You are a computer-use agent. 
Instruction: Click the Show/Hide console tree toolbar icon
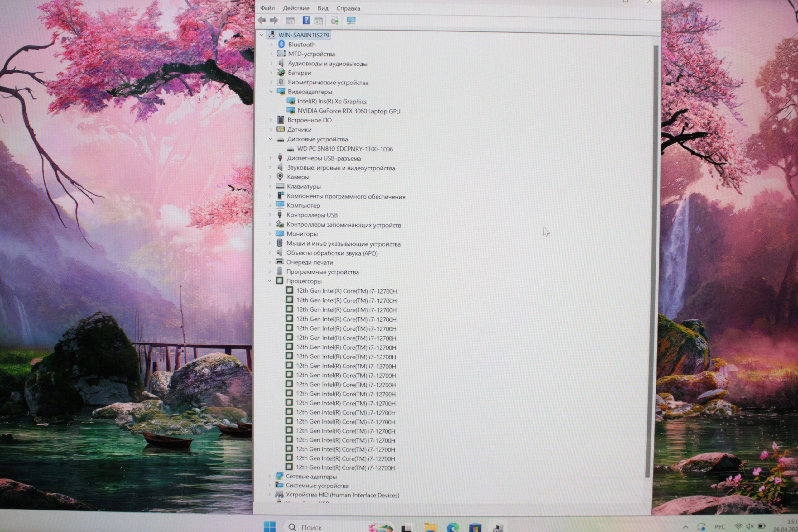(x=290, y=21)
